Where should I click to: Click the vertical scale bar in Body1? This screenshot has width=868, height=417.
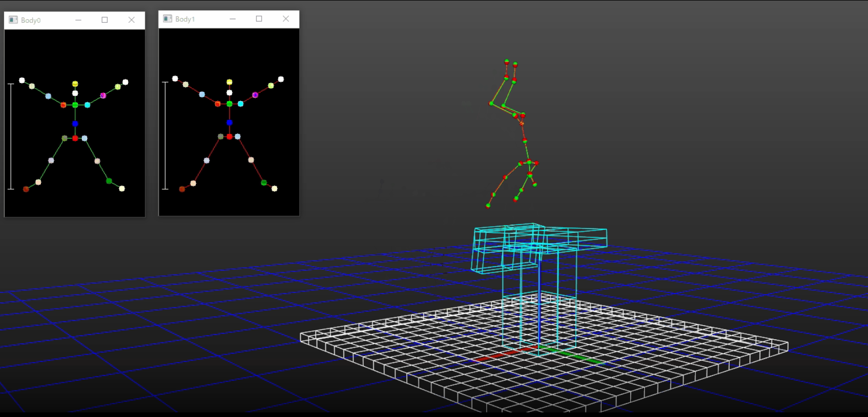click(x=165, y=135)
